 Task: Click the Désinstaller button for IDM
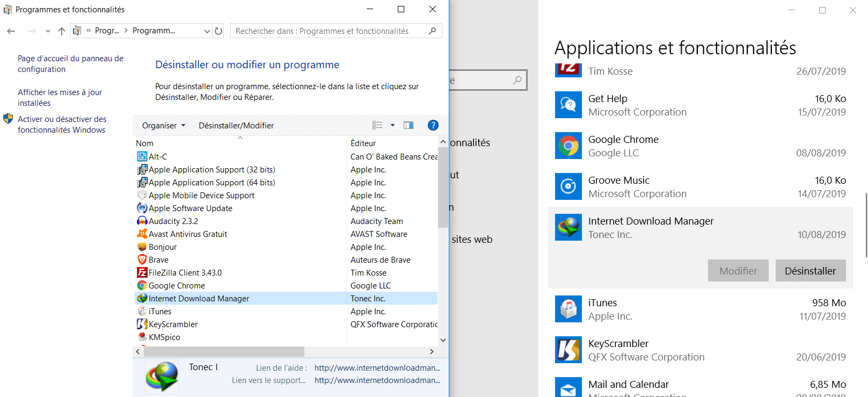tap(811, 271)
